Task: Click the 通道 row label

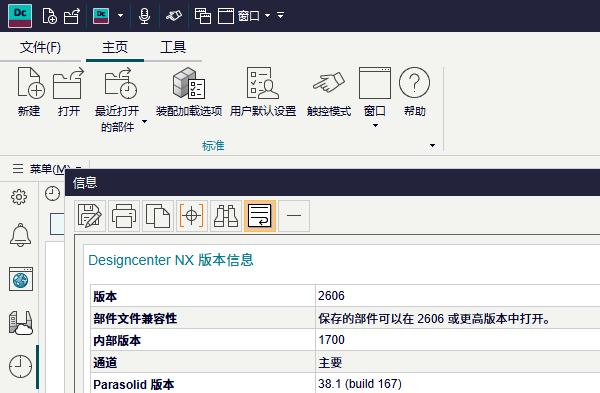Action: [105, 362]
